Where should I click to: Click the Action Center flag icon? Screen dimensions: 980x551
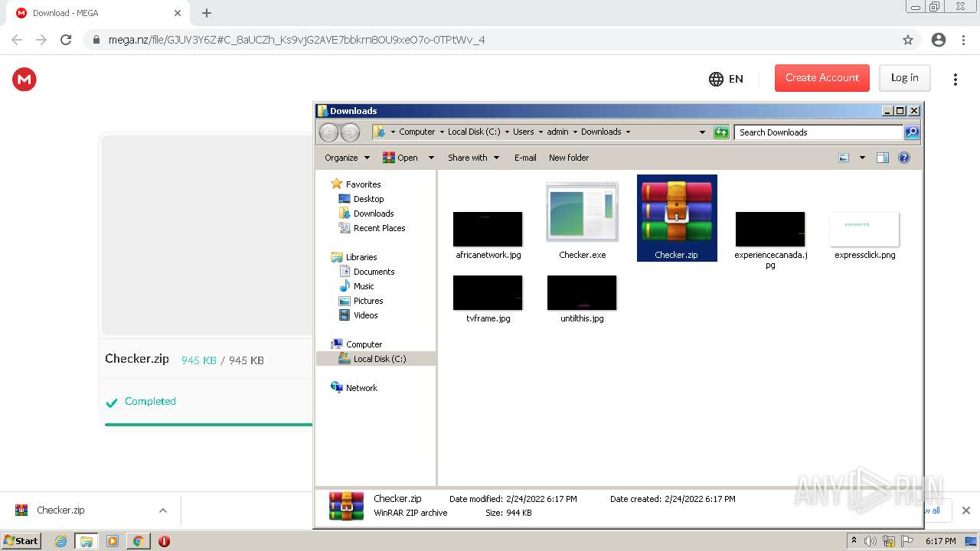point(907,541)
